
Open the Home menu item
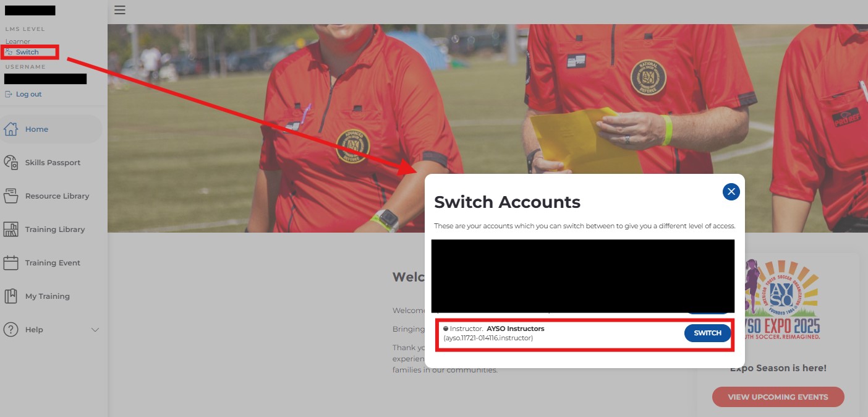36,129
